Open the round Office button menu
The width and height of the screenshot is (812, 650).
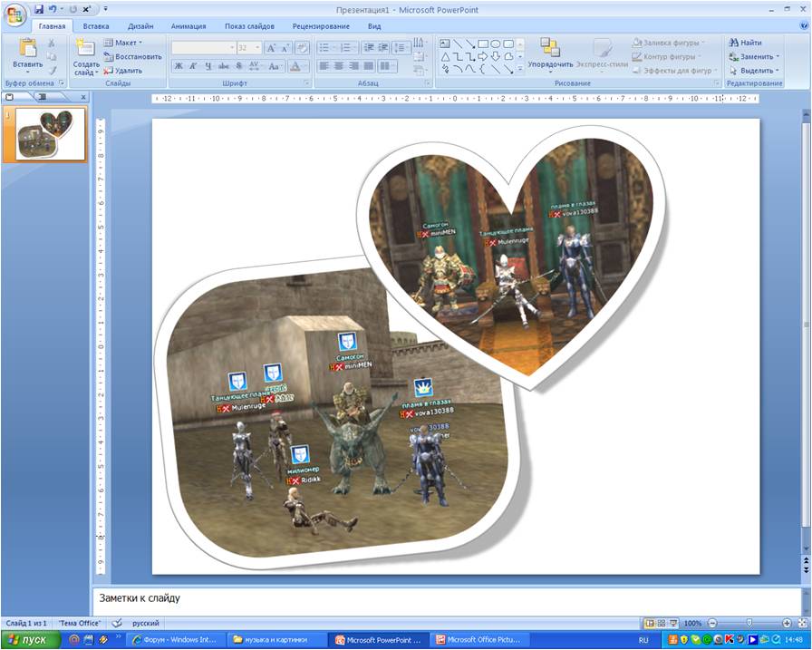[x=14, y=14]
